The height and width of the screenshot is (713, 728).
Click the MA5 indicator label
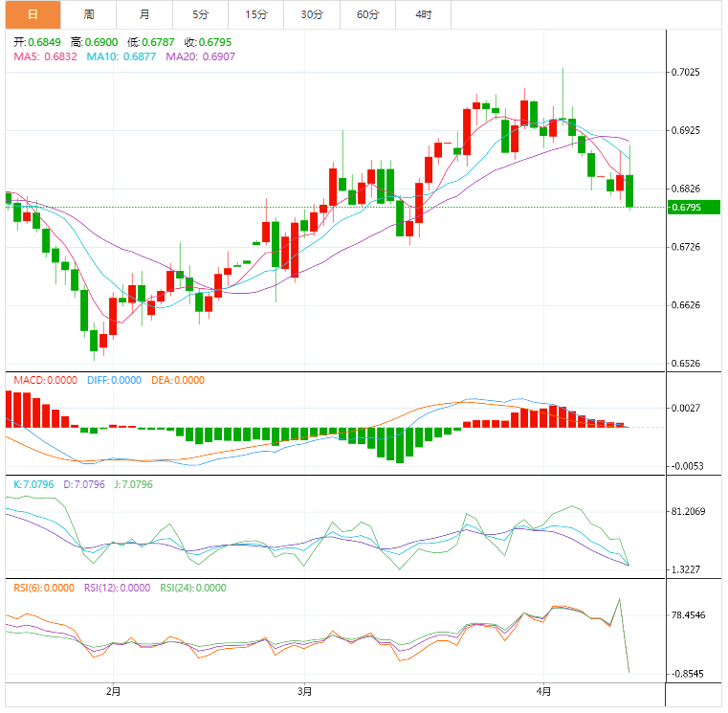pyautogui.click(x=46, y=57)
